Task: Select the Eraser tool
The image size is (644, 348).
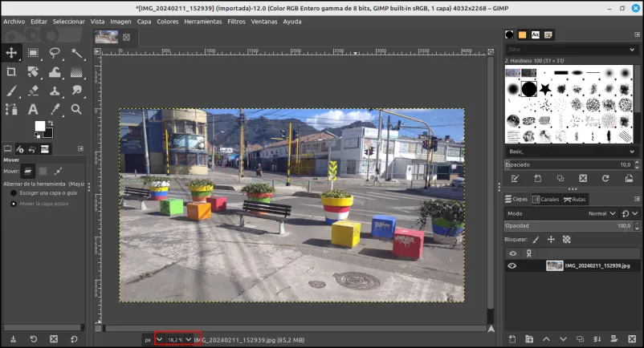Action: (x=33, y=91)
